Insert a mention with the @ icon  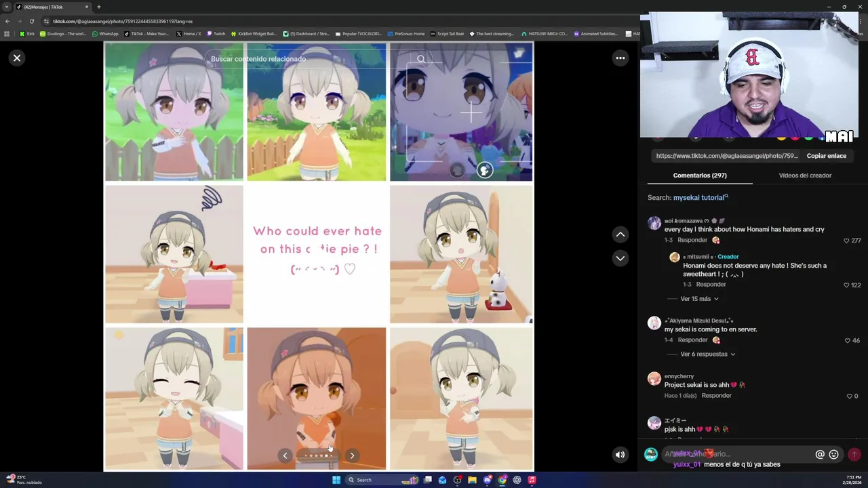coord(820,455)
